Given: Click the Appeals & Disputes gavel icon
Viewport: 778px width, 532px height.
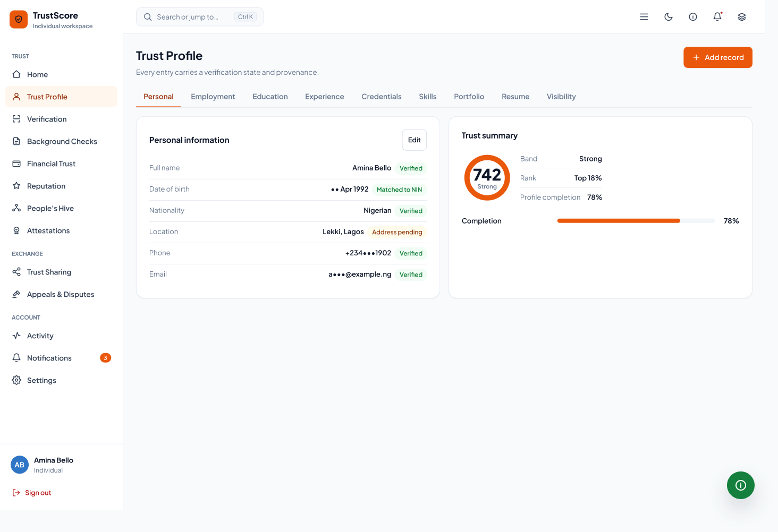Looking at the screenshot, I should coord(16,294).
